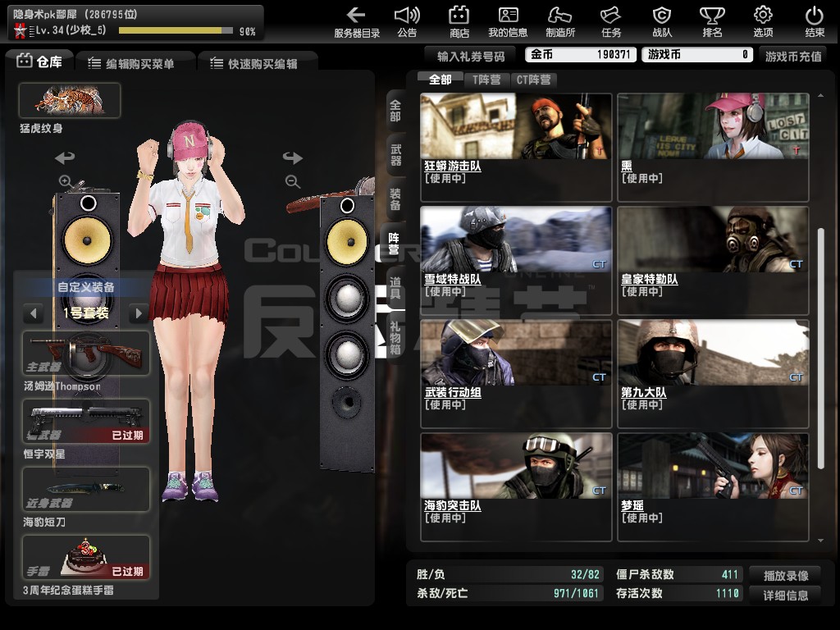
Task: Select the CT阵营 filter tab
Action: [x=533, y=80]
